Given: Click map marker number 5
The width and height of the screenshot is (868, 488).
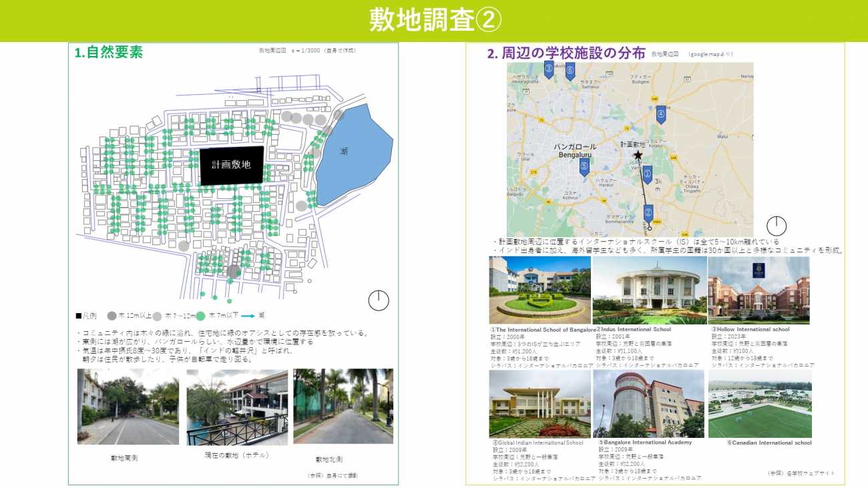Looking at the screenshot, I should [584, 167].
